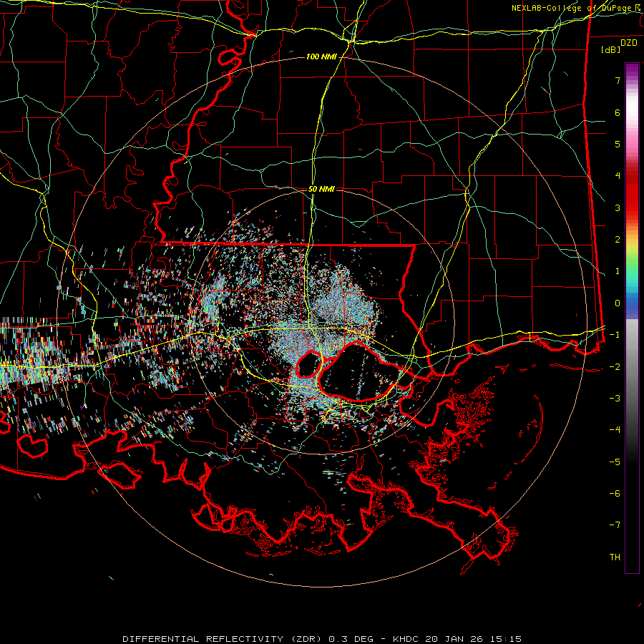Click the 'TH' label on color scale

point(615,557)
